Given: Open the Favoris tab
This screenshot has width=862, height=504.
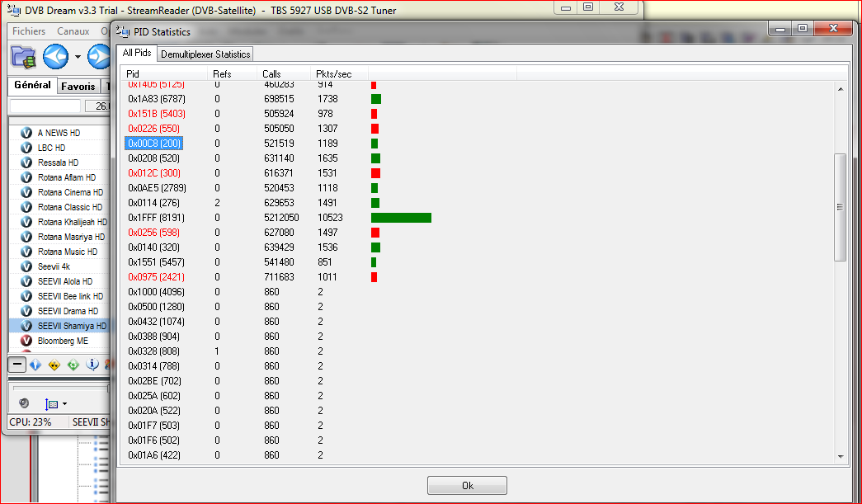Looking at the screenshot, I should pyautogui.click(x=78, y=86).
